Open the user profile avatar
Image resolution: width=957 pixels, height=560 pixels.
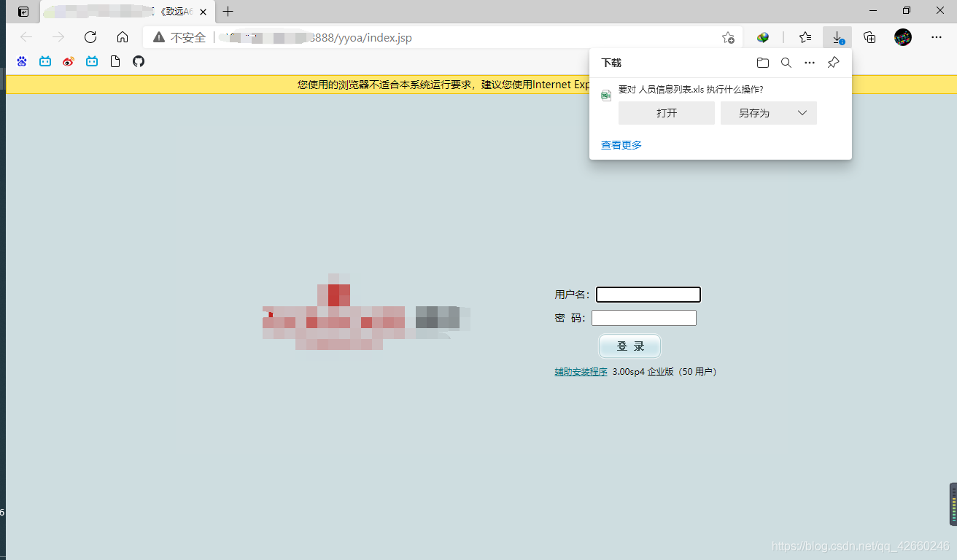point(903,37)
